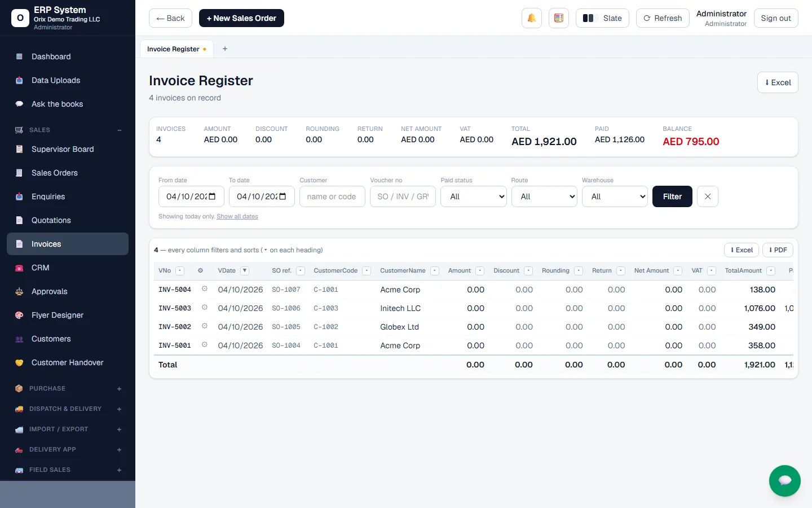The image size is (812, 508).
Task: Click the Customer name or code field
Action: coord(332,196)
